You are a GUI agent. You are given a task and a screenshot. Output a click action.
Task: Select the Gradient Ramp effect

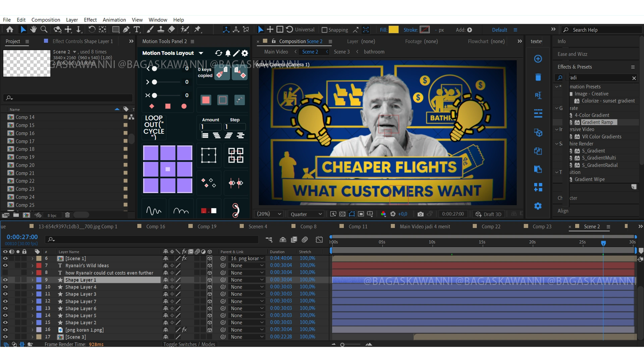597,122
